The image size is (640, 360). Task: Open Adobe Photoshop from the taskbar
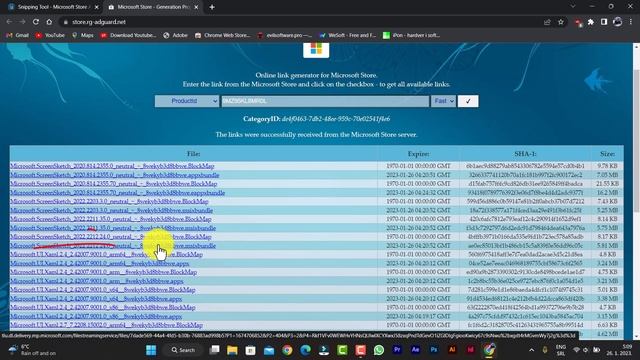pos(434,350)
